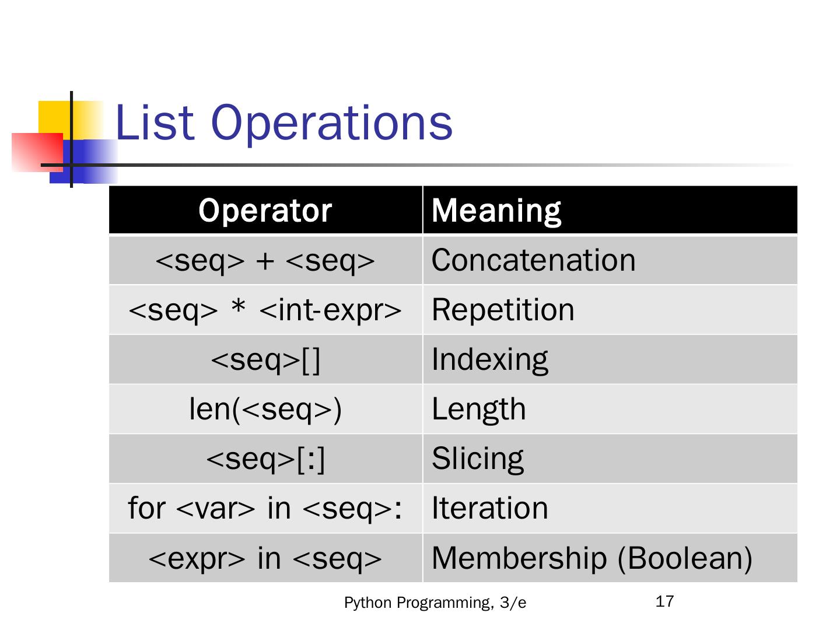Image resolution: width=840 pixels, height=630 pixels.
Task: Click the "Meaning" column header
Action: pos(496,210)
